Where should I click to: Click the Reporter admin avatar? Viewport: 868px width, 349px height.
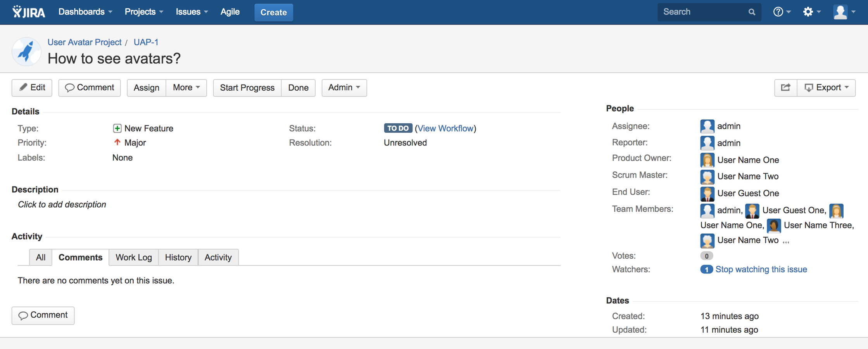pyautogui.click(x=707, y=143)
